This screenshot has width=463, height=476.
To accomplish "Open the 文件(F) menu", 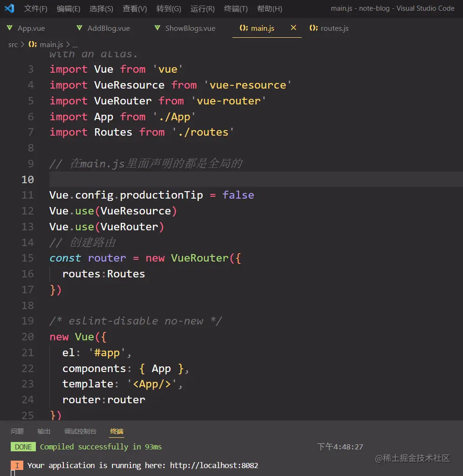I will tap(35, 8).
